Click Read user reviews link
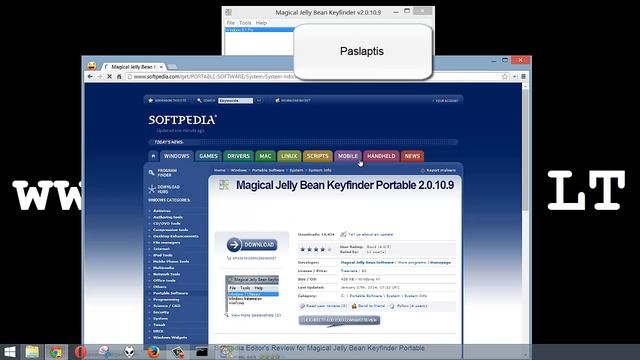 326,306
